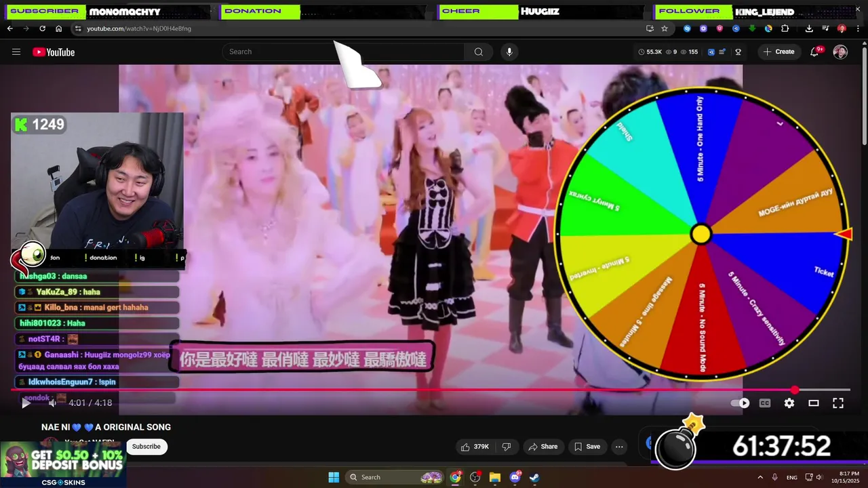Mute the video volume
The height and width of the screenshot is (488, 868).
pyautogui.click(x=52, y=403)
